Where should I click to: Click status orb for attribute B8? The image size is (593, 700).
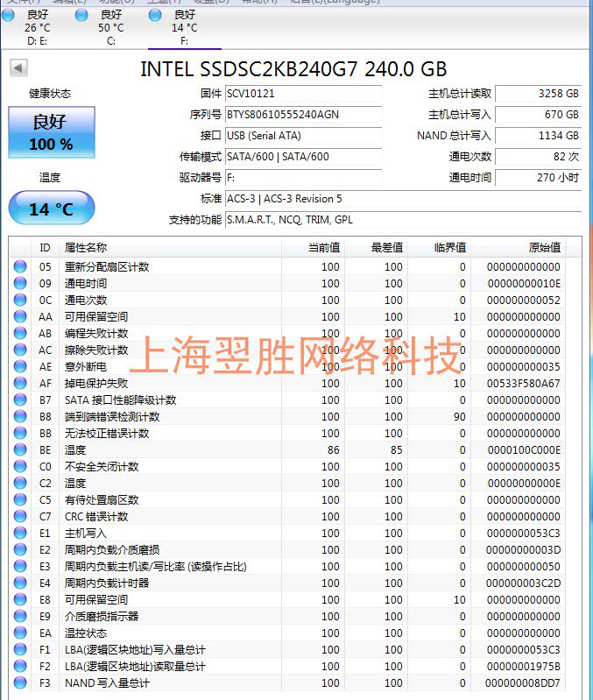[x=20, y=416]
